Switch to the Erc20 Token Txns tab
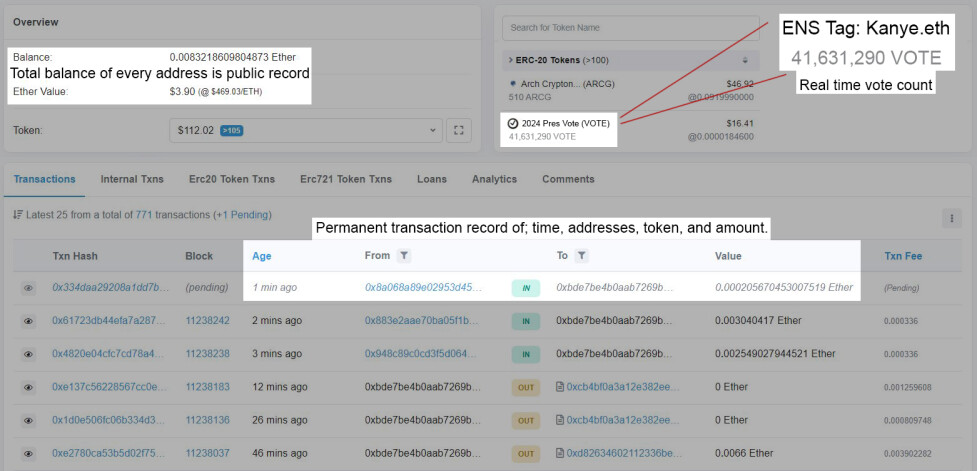Viewport: 977px width, 471px height. coord(232,179)
